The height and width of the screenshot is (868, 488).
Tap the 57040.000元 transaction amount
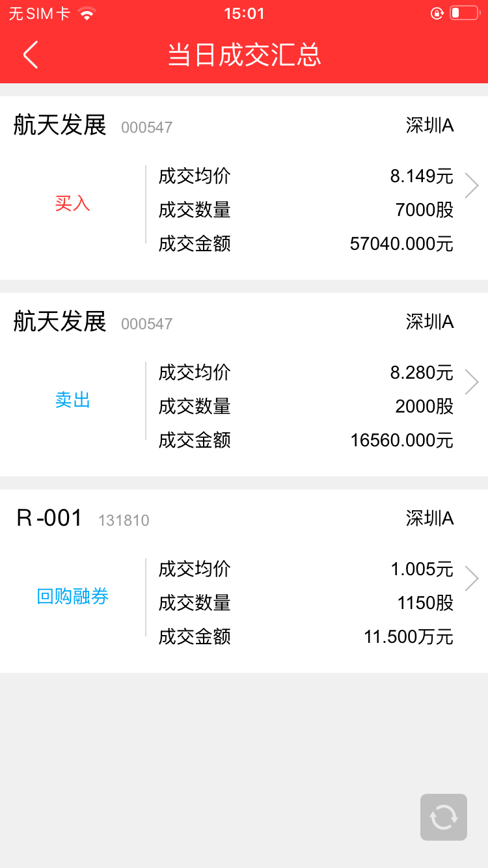(401, 244)
